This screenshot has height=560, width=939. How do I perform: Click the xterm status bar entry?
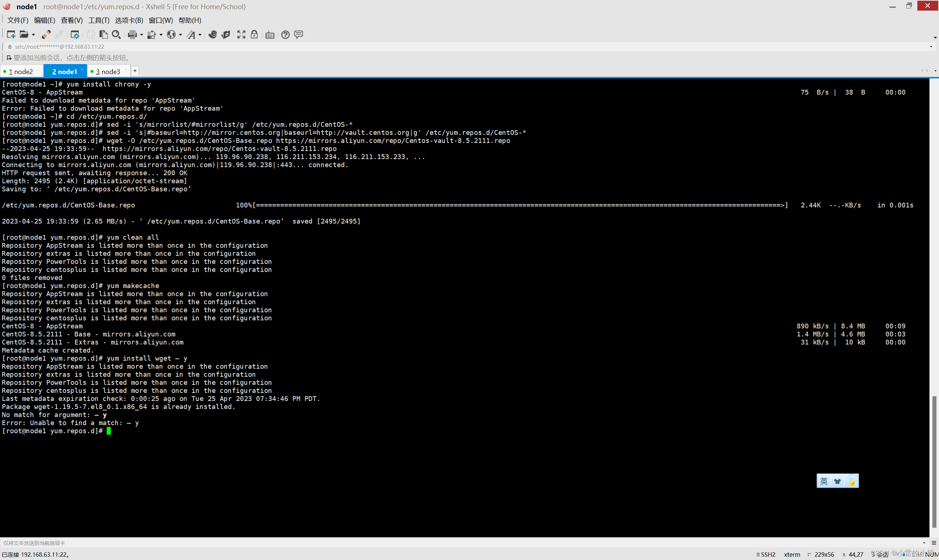point(792,555)
